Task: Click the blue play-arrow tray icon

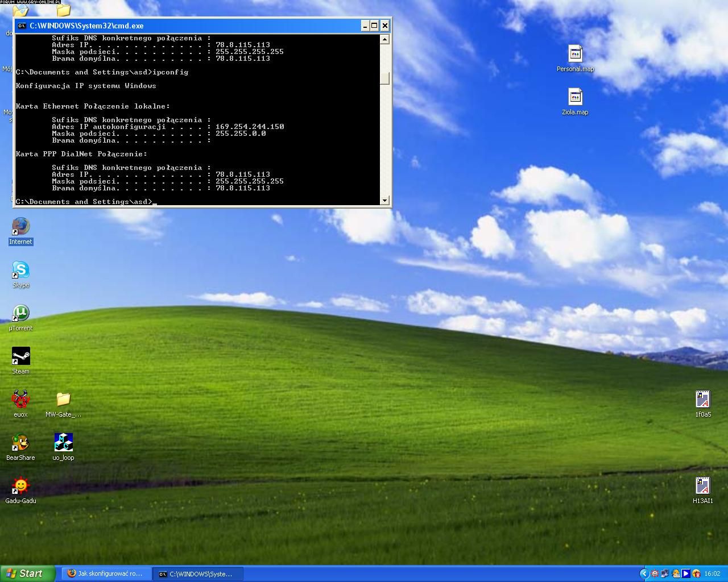Action: [686, 573]
